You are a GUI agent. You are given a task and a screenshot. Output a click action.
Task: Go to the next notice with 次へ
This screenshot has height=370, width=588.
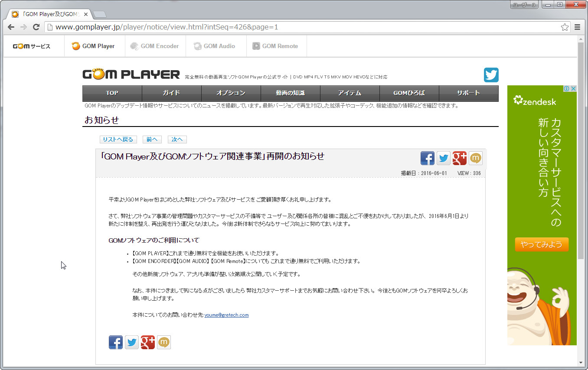click(177, 140)
